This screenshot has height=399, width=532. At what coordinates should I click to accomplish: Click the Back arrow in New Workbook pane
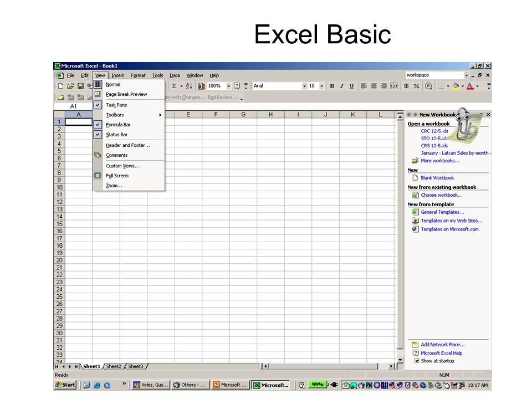click(409, 115)
